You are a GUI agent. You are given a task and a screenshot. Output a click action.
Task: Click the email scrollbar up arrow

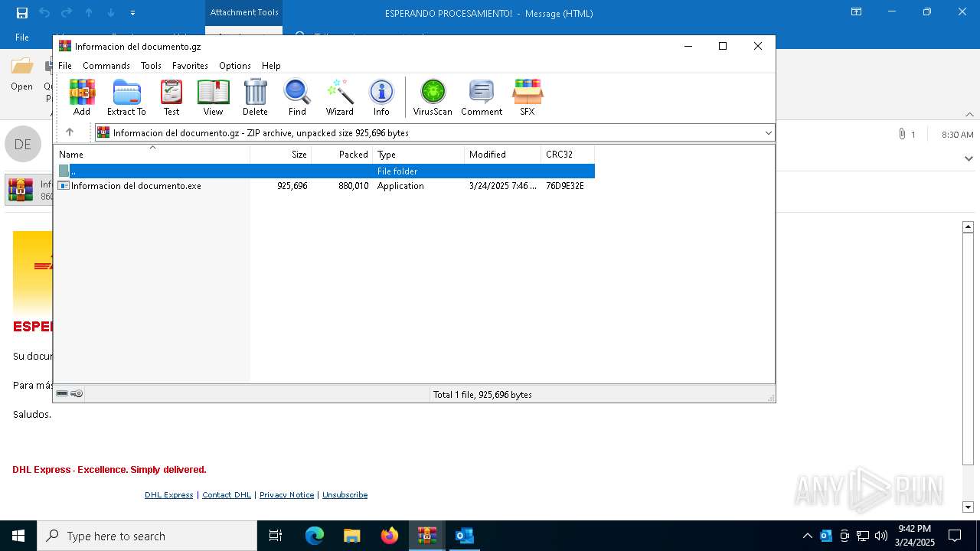968,227
